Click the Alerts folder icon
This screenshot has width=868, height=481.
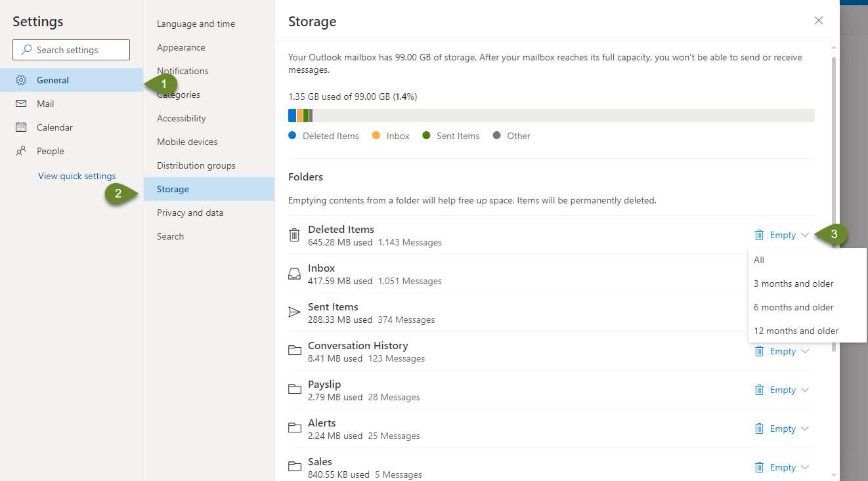pyautogui.click(x=293, y=428)
